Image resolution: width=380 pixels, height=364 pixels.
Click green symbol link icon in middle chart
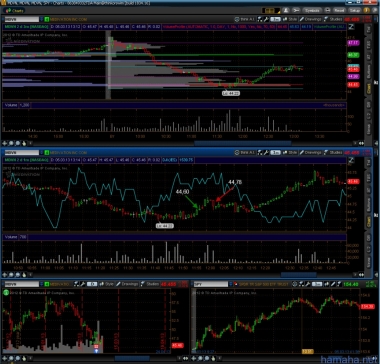tap(47, 153)
